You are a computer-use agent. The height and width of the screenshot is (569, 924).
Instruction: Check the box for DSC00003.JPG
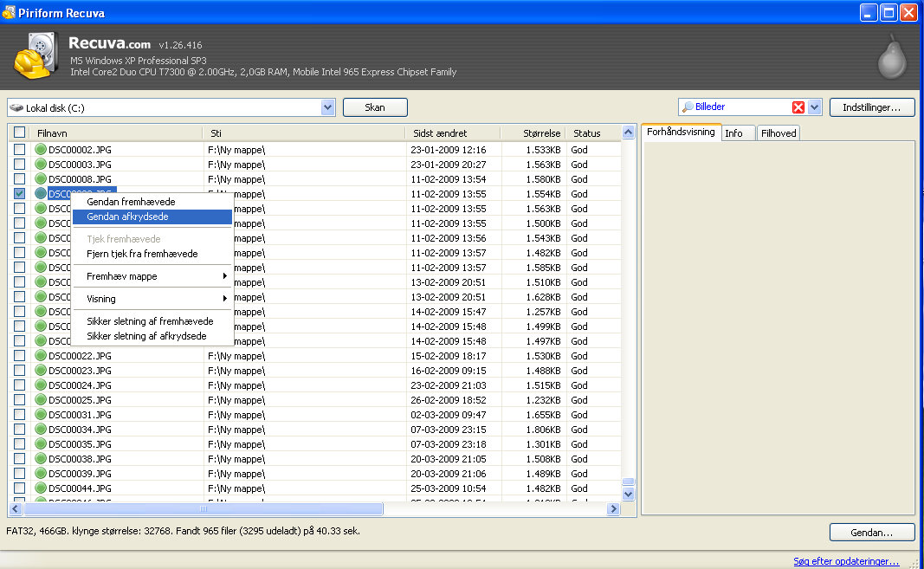click(x=20, y=165)
